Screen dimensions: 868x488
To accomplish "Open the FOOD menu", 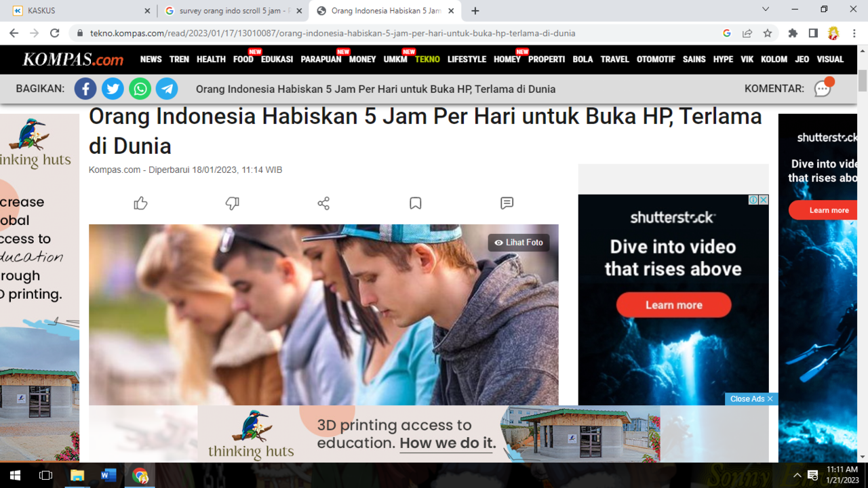I will coord(243,59).
